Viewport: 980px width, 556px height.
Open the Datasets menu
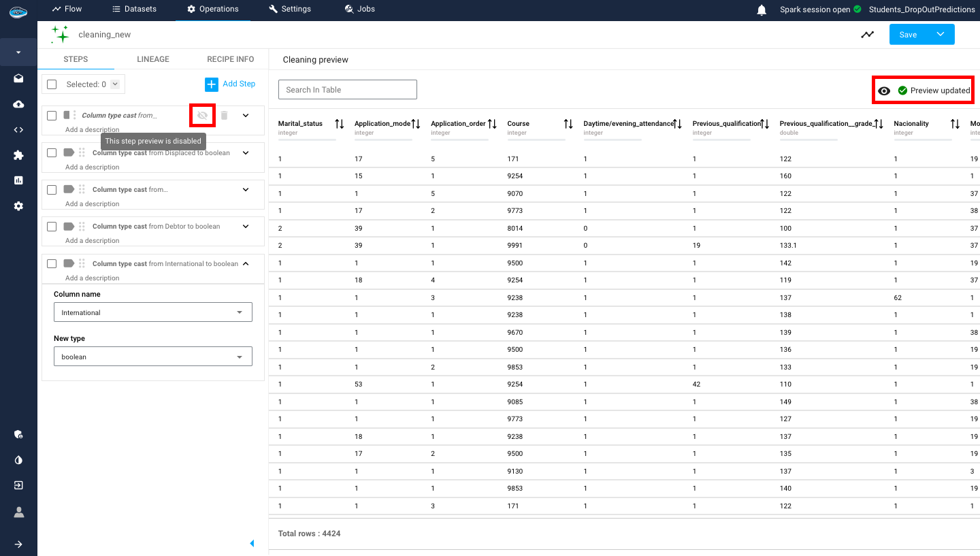click(x=134, y=9)
